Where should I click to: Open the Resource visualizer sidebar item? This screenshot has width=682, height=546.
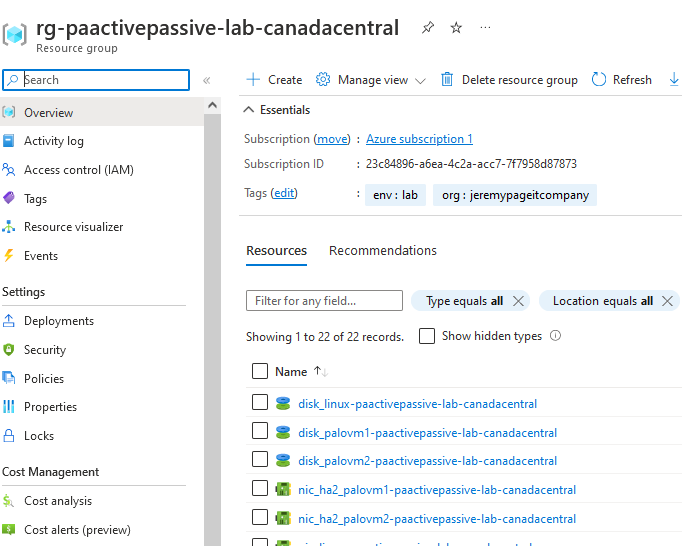pos(73,227)
